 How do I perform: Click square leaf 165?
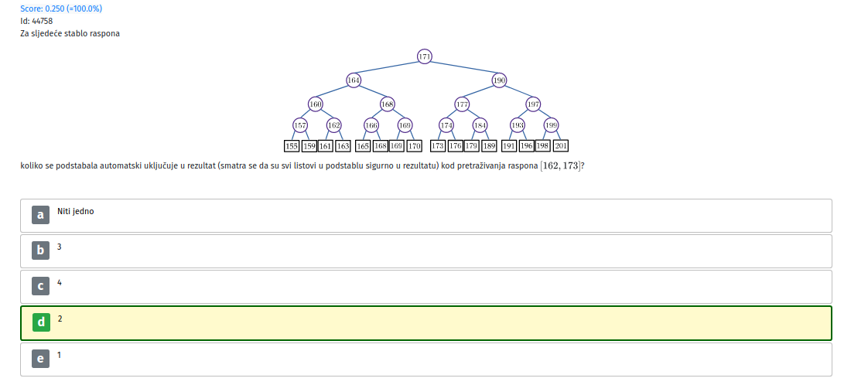click(363, 146)
